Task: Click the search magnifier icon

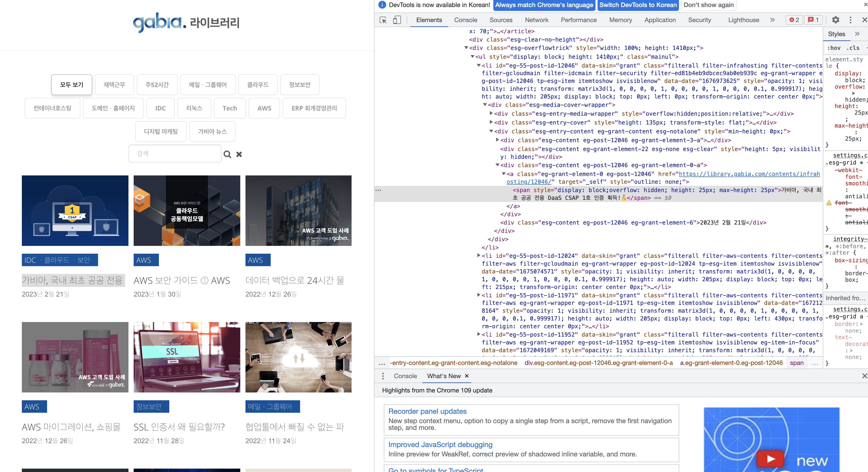Action: coord(228,154)
